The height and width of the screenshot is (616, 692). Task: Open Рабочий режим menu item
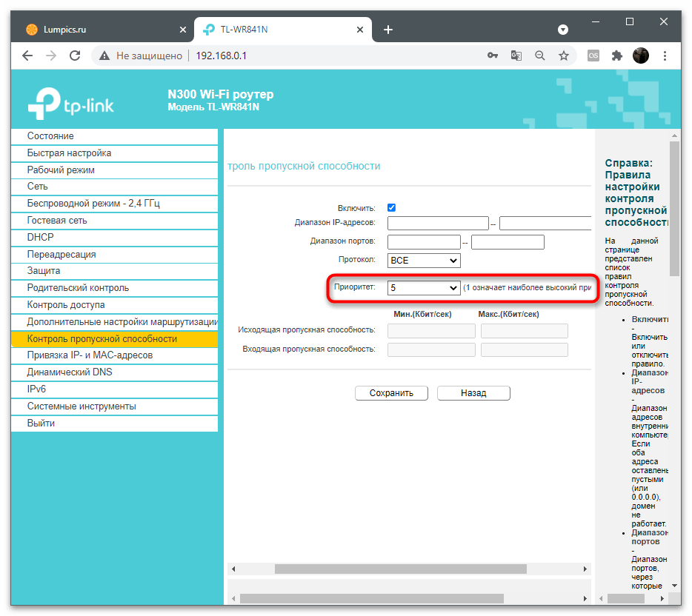114,170
